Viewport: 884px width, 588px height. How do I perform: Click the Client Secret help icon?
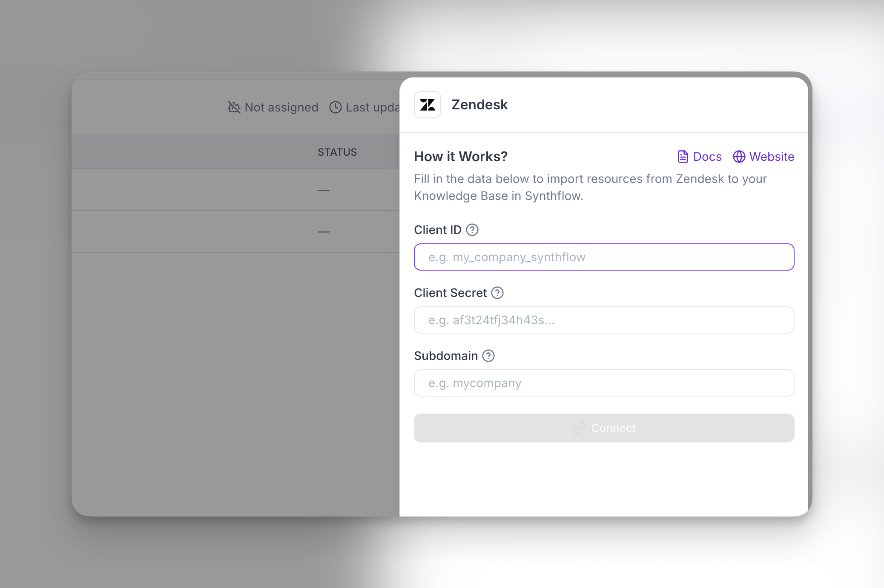point(497,293)
